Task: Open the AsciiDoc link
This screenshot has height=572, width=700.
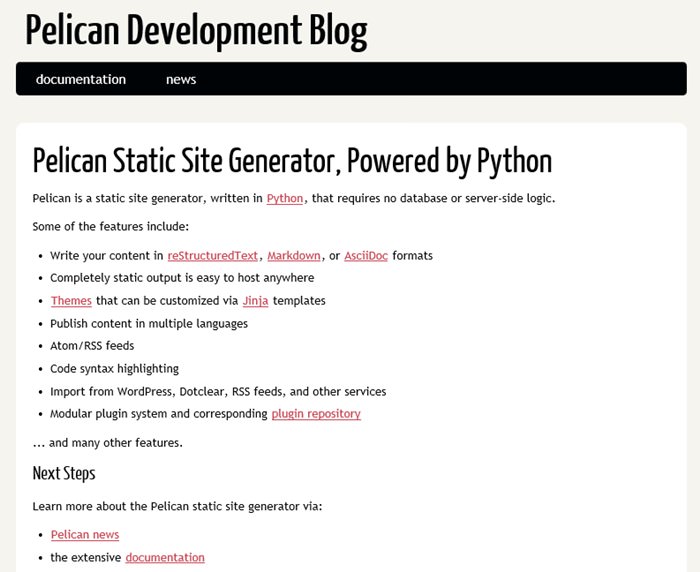Action: 366,256
